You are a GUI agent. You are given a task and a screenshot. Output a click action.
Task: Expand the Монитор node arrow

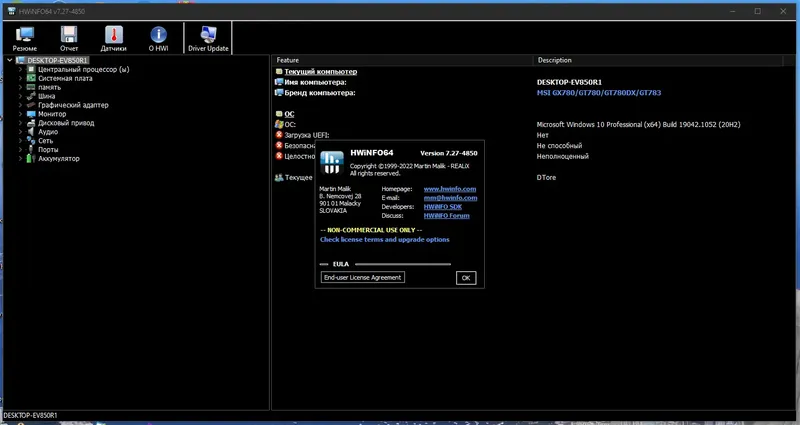[20, 114]
